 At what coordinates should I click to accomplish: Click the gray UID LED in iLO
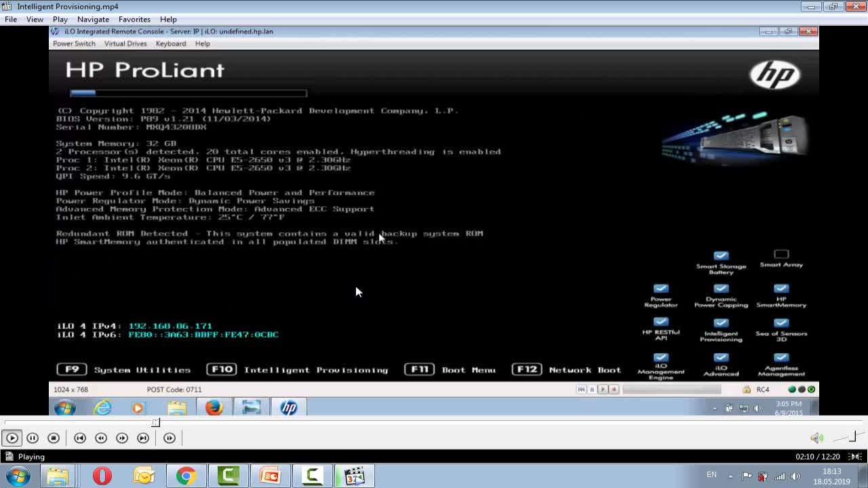[802, 389]
